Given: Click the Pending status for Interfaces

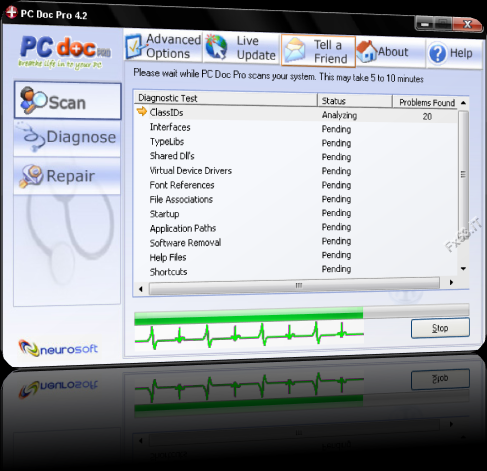Looking at the screenshot, I should 336,129.
